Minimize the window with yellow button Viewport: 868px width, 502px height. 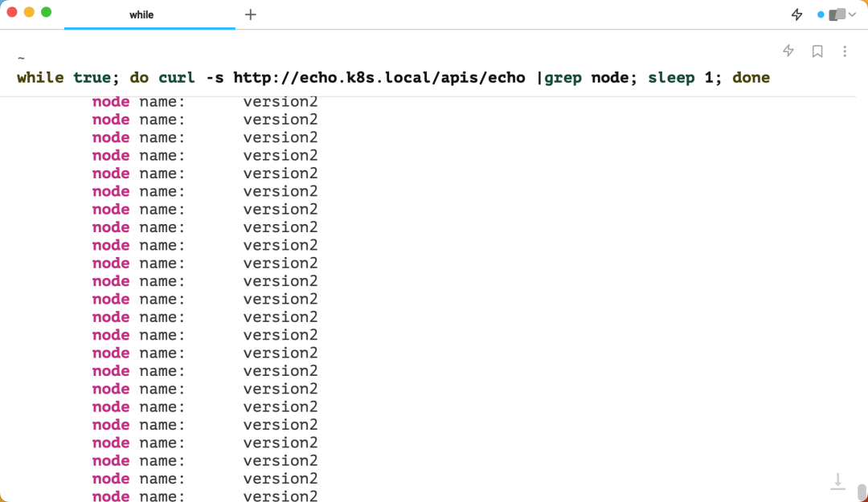coord(30,12)
